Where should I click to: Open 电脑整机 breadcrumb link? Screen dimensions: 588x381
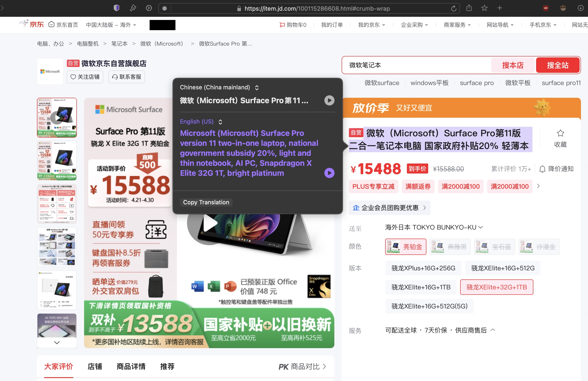[88, 44]
